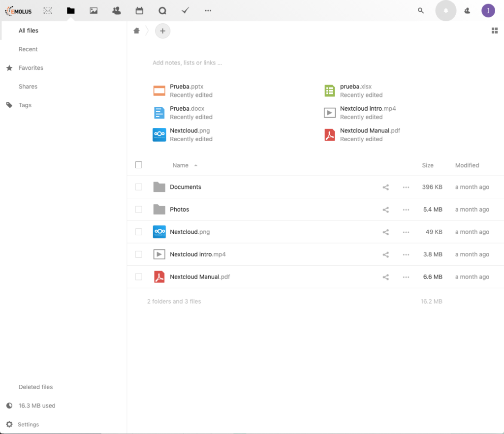Select the Nextcloud intro.mp4 checkbox

pos(138,254)
